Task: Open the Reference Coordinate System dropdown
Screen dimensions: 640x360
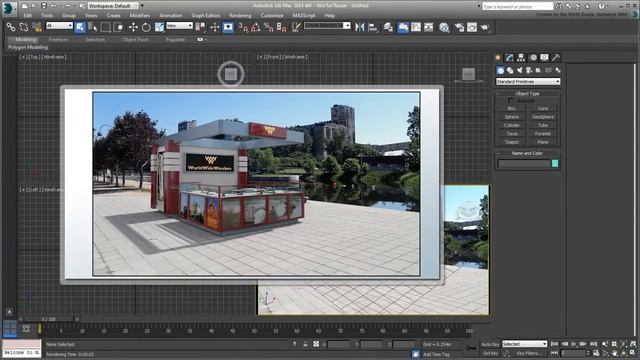Action: [179, 26]
